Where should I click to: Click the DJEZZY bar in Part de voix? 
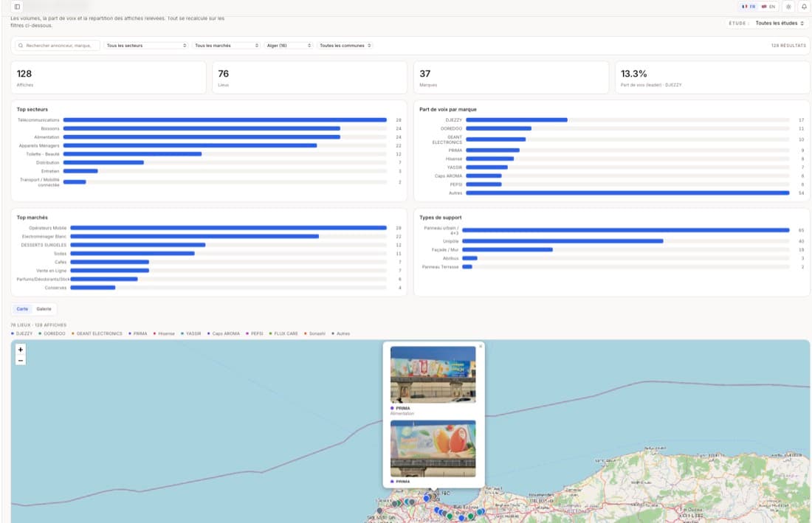click(x=516, y=120)
